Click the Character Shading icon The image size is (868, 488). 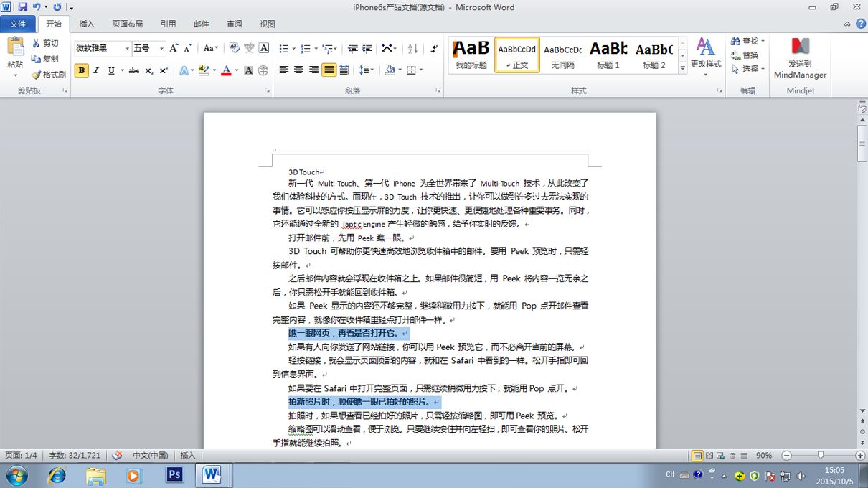[x=248, y=70]
